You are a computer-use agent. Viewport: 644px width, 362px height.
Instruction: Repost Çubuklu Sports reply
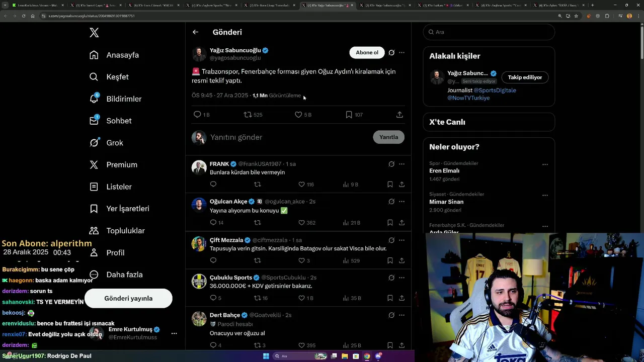258,298
